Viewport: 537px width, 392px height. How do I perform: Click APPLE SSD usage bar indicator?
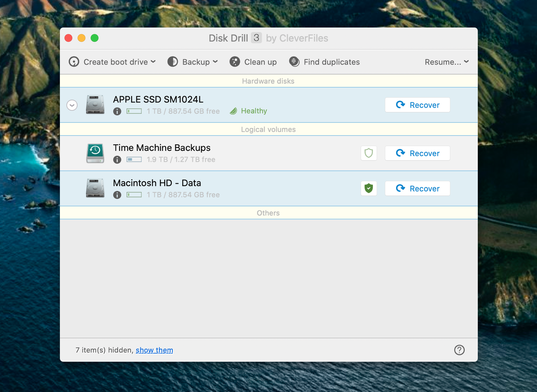(134, 111)
